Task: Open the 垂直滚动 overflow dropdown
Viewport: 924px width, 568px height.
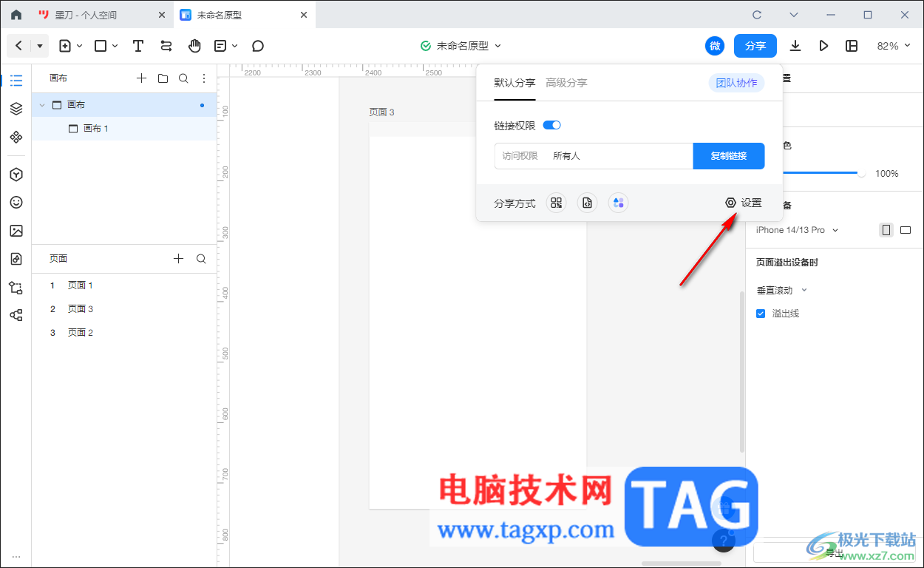Action: click(782, 291)
